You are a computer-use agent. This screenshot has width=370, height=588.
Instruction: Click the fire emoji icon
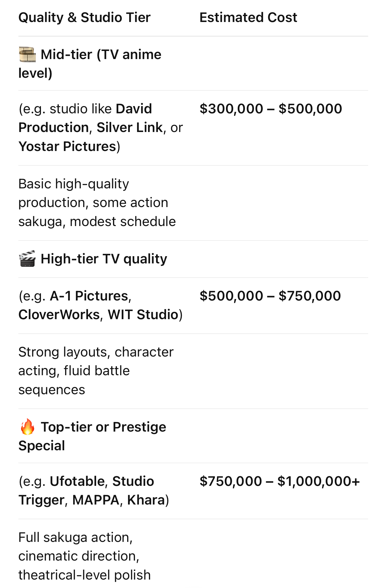point(27,426)
